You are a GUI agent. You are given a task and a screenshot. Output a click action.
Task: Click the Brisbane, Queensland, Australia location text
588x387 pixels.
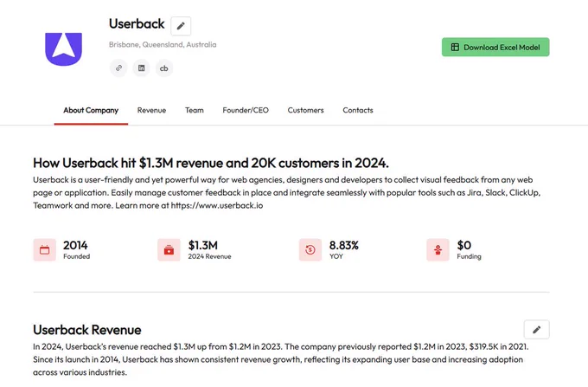click(163, 44)
